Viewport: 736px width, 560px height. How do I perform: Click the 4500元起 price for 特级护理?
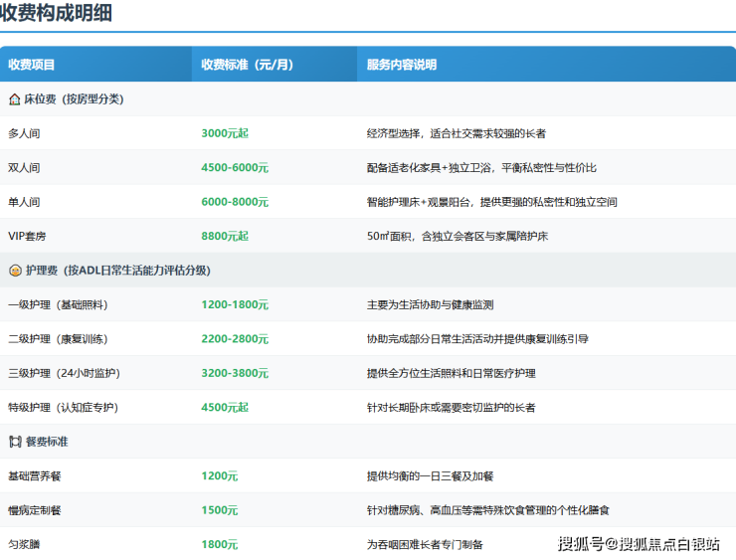[225, 407]
